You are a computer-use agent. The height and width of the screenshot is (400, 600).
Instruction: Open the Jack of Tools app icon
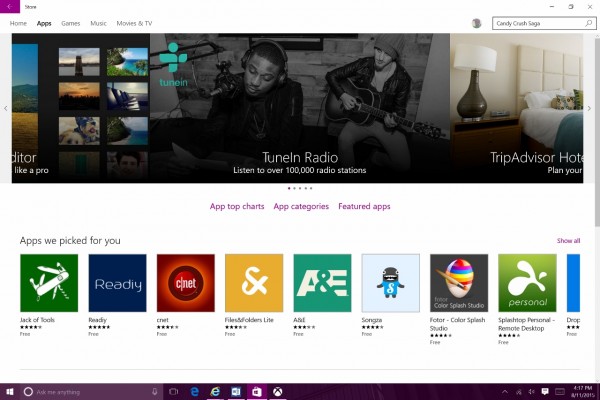49,283
